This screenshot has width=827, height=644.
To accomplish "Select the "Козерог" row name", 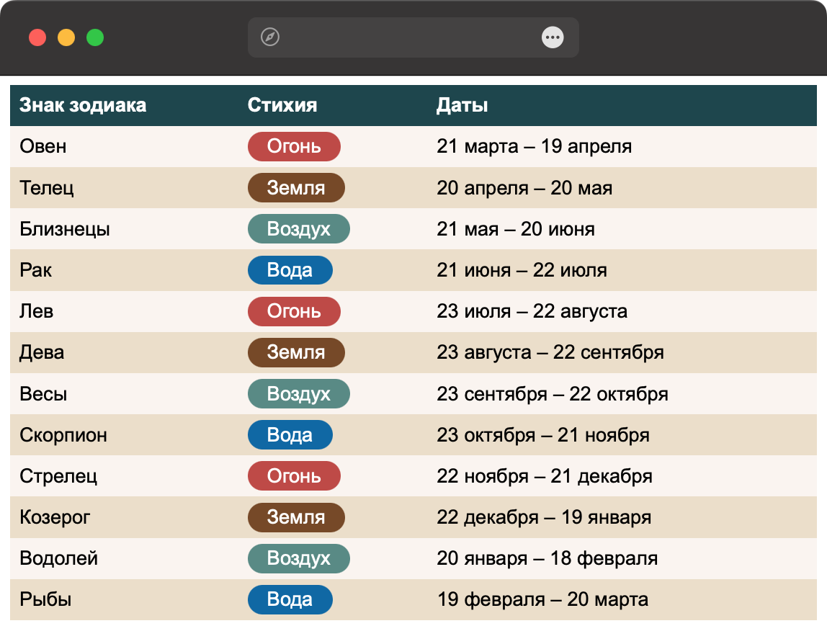I will coord(55,517).
